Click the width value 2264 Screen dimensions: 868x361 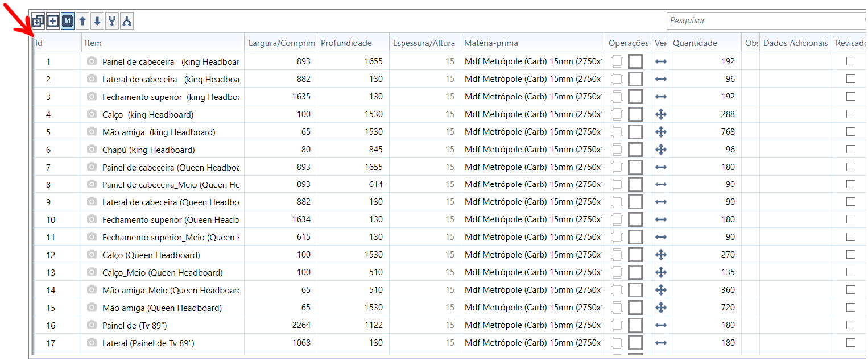click(301, 325)
